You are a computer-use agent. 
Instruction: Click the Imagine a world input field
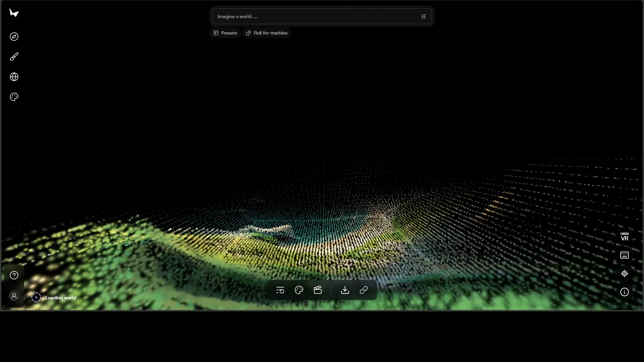tap(315, 16)
